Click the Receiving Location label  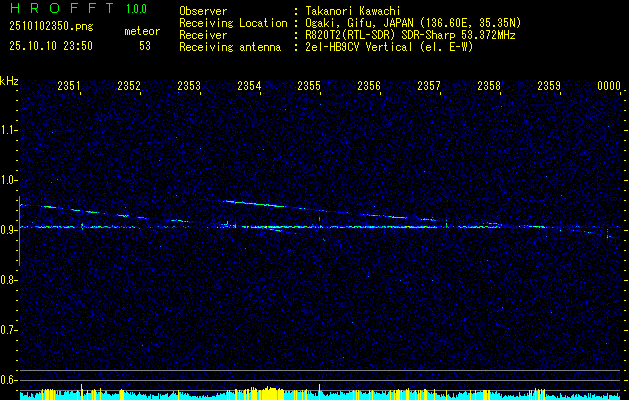(233, 23)
